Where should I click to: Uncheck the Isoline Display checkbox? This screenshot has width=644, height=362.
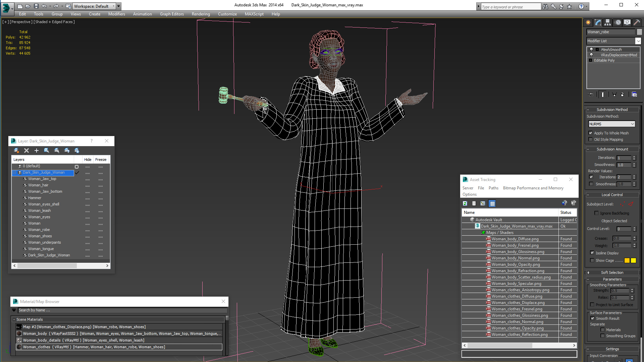592,253
